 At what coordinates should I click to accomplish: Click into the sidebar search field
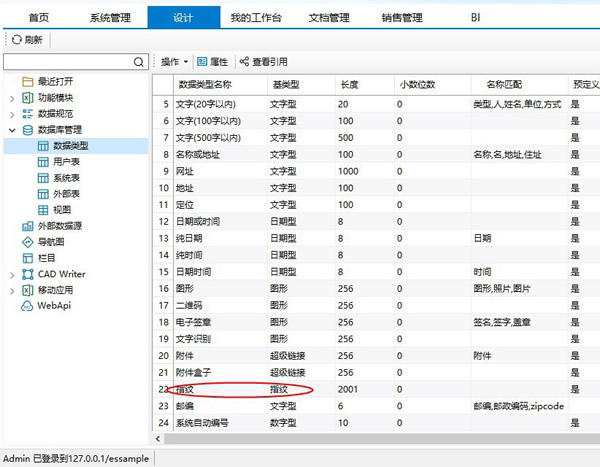67,62
